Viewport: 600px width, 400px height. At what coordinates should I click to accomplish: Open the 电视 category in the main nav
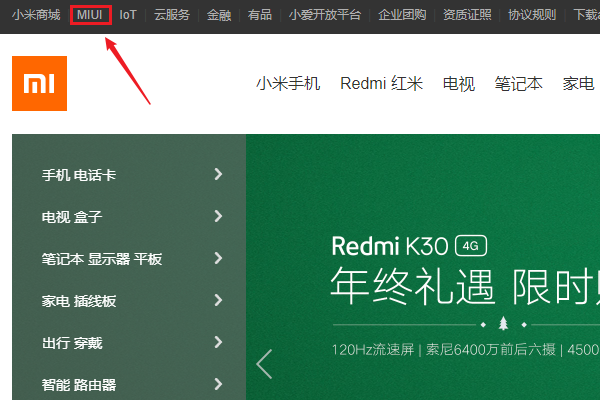pyautogui.click(x=459, y=84)
